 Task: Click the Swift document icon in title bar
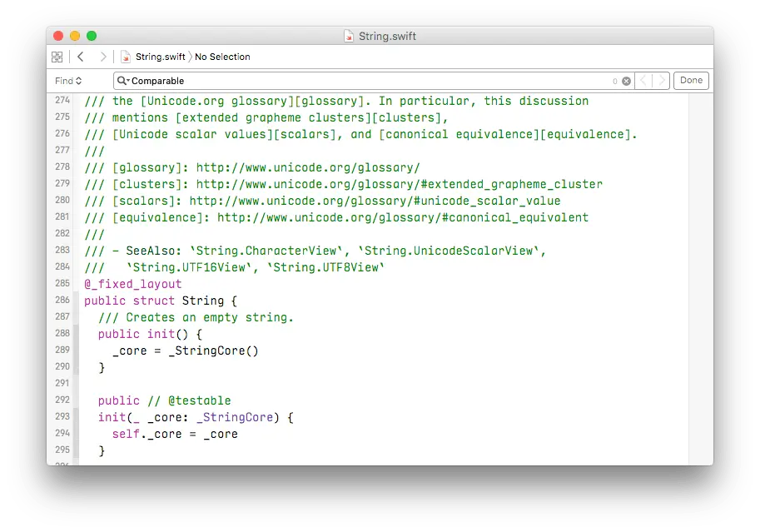[x=349, y=36]
